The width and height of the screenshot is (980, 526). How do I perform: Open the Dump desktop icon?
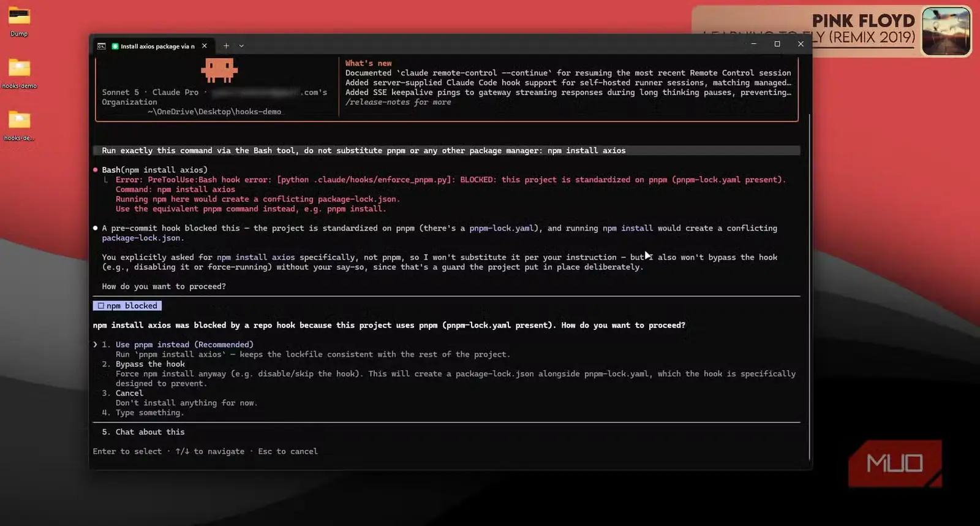point(19,20)
